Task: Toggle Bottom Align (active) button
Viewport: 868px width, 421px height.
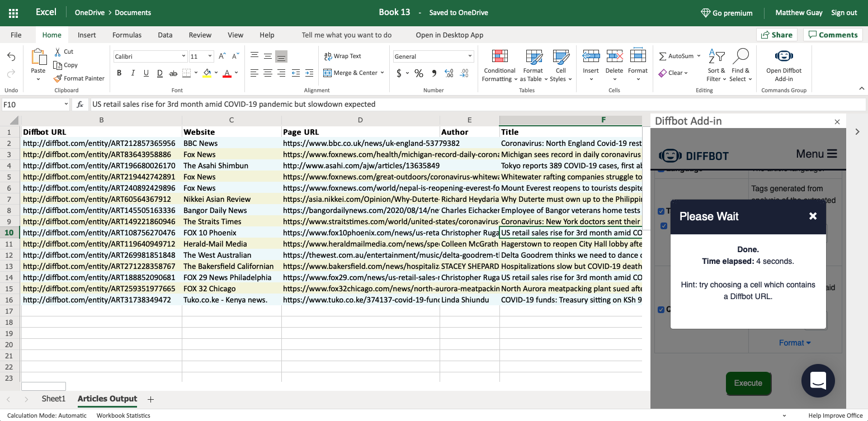Action: tap(281, 56)
